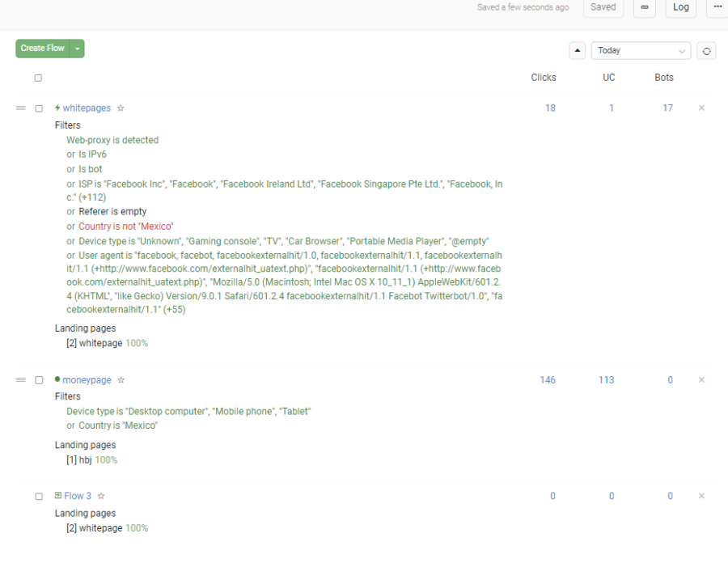This screenshot has height=580, width=728.
Task: Refresh the flow statistics
Action: coord(706,51)
